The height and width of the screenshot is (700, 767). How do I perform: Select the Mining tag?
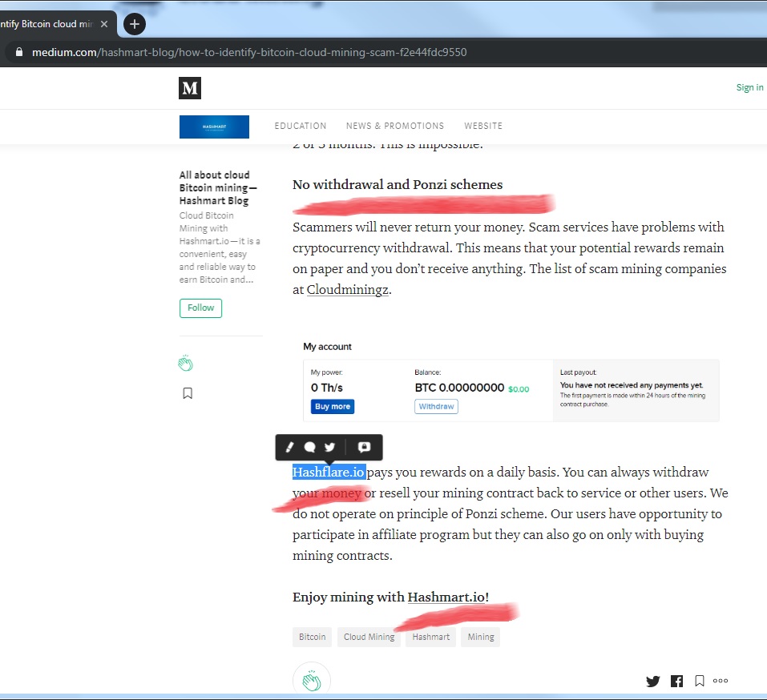click(x=481, y=637)
